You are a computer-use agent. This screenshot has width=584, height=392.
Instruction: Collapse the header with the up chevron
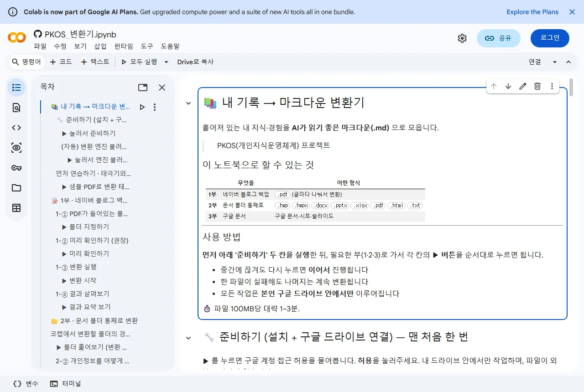tap(568, 62)
